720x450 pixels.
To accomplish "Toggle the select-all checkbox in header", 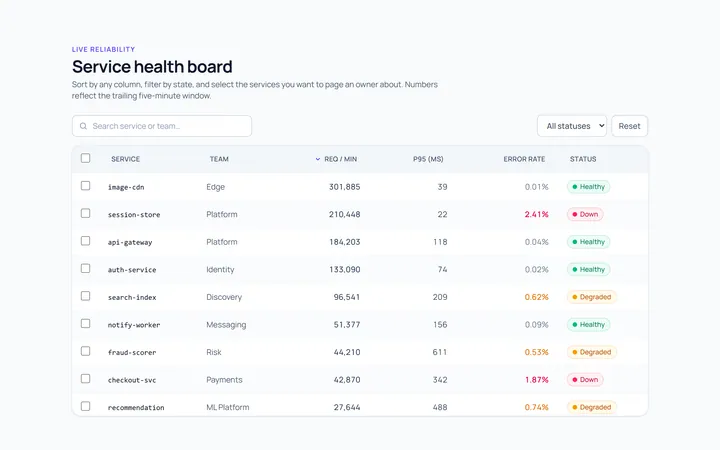I will coord(85,158).
